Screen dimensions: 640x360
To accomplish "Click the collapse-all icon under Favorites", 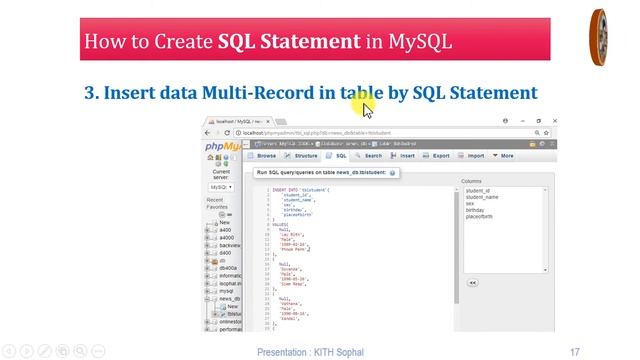I will [222, 215].
